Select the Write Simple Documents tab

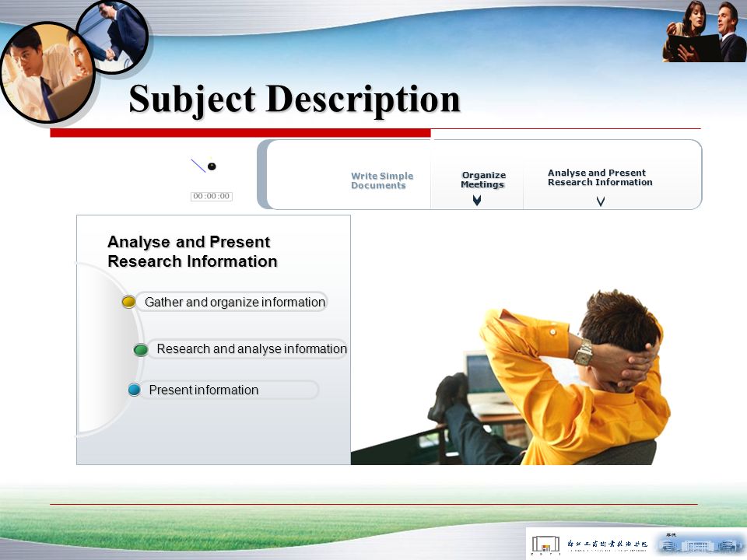click(382, 180)
